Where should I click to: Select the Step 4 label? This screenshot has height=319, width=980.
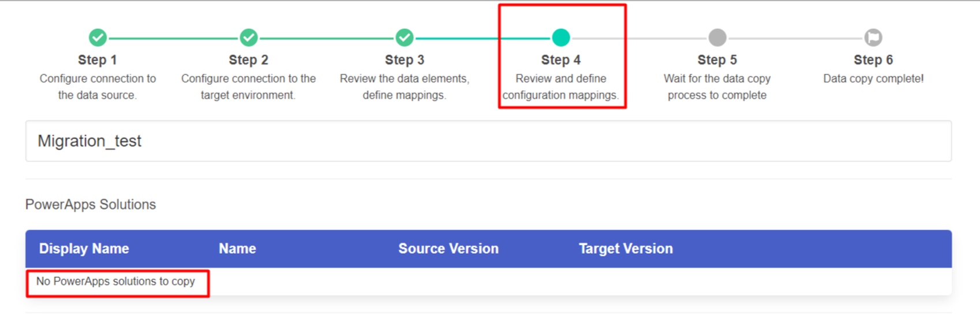tap(561, 60)
